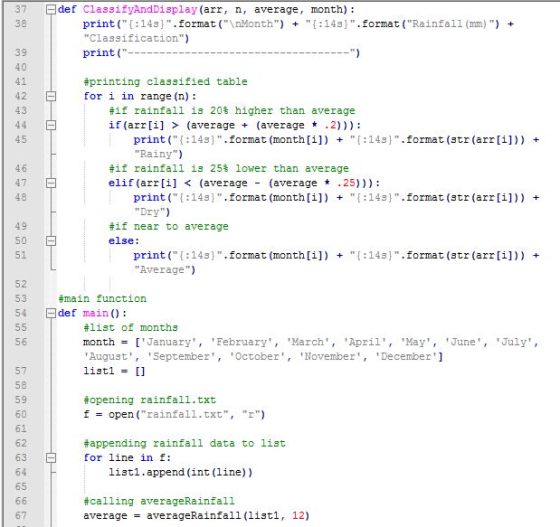The image size is (560, 527).
Task: Click the "Rainy") string
Action: coord(158,154)
